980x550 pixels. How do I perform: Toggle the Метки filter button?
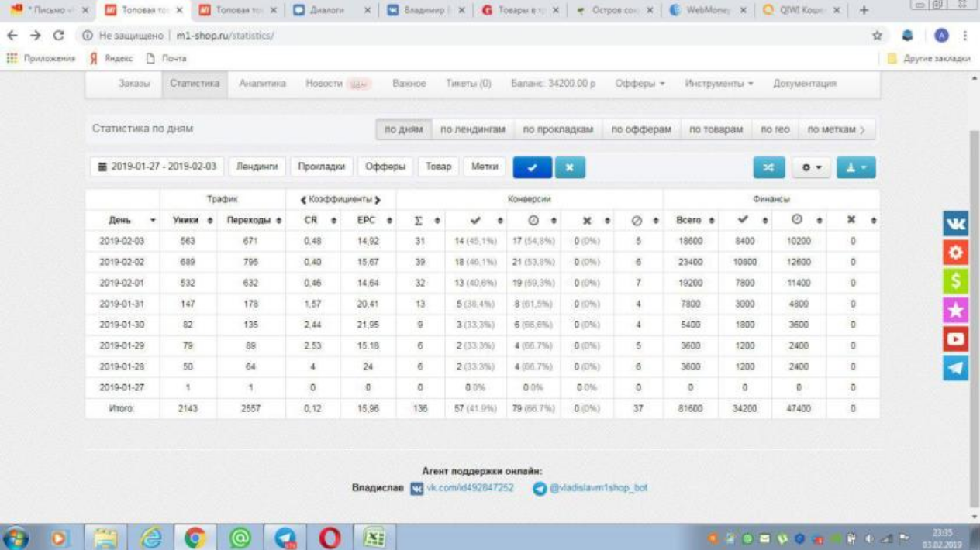(x=485, y=167)
